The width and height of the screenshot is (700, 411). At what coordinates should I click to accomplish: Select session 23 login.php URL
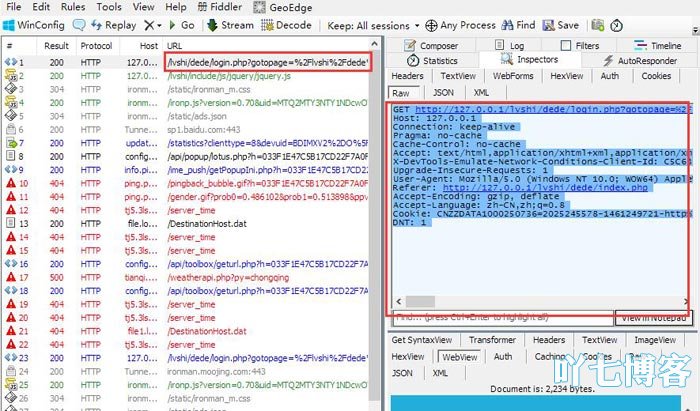pyautogui.click(x=267, y=358)
